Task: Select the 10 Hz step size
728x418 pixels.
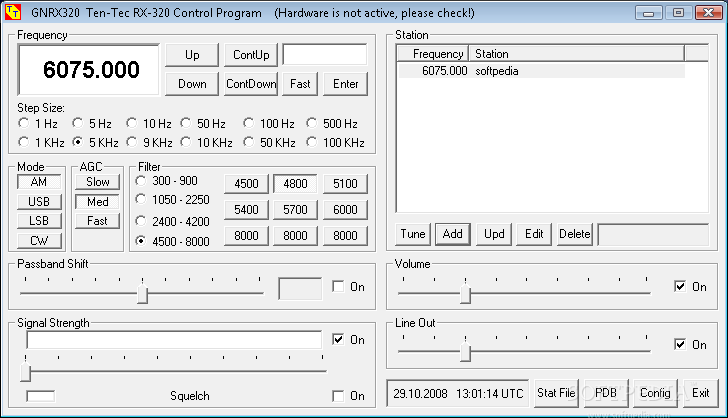Action: pyautogui.click(x=149, y=124)
